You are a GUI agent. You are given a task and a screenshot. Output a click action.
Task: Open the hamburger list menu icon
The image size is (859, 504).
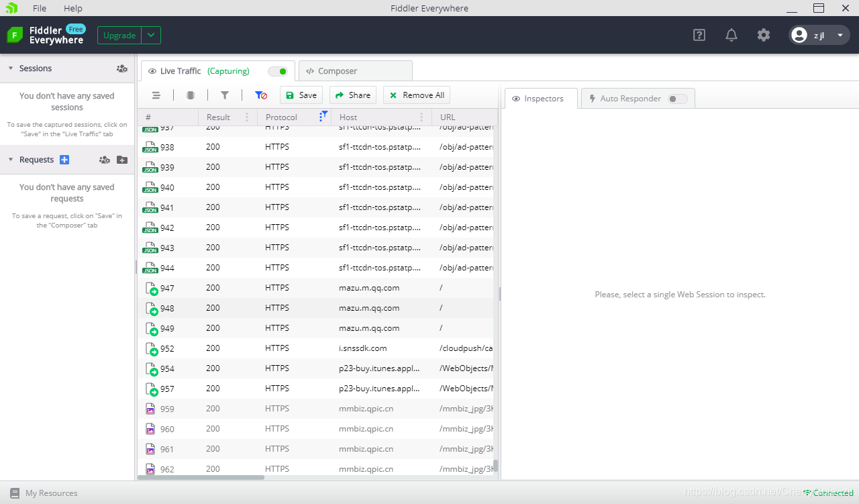point(156,95)
